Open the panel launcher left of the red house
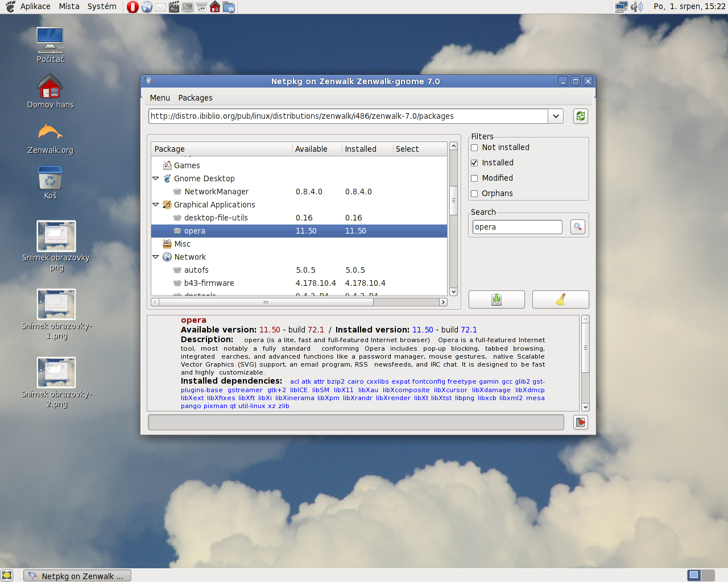Image resolution: width=728 pixels, height=582 pixels. click(x=201, y=7)
